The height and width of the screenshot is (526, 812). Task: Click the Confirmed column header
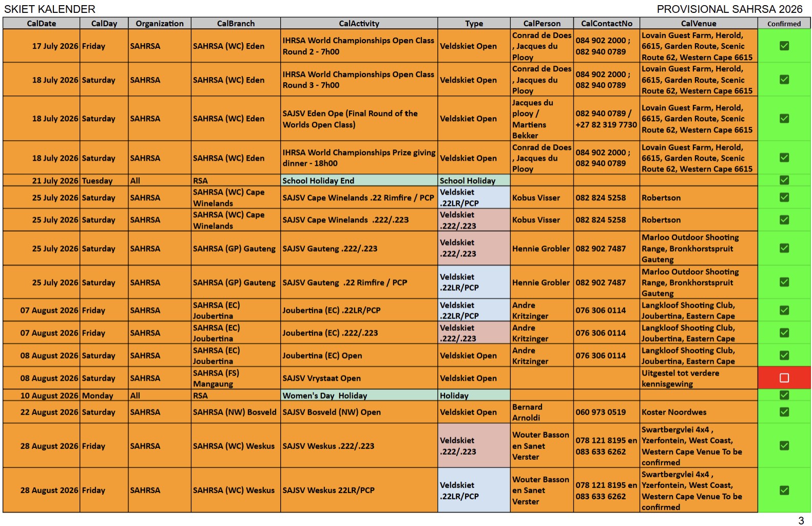click(x=784, y=24)
